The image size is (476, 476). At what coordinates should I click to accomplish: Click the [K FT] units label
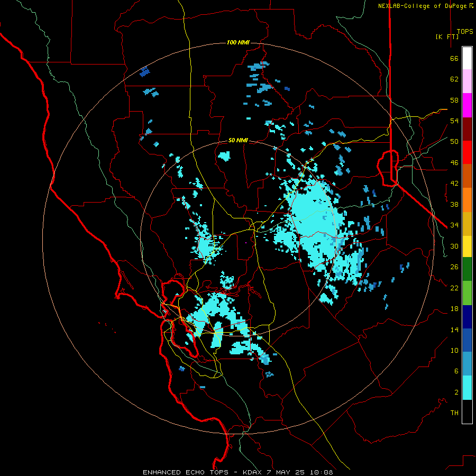pos(447,36)
